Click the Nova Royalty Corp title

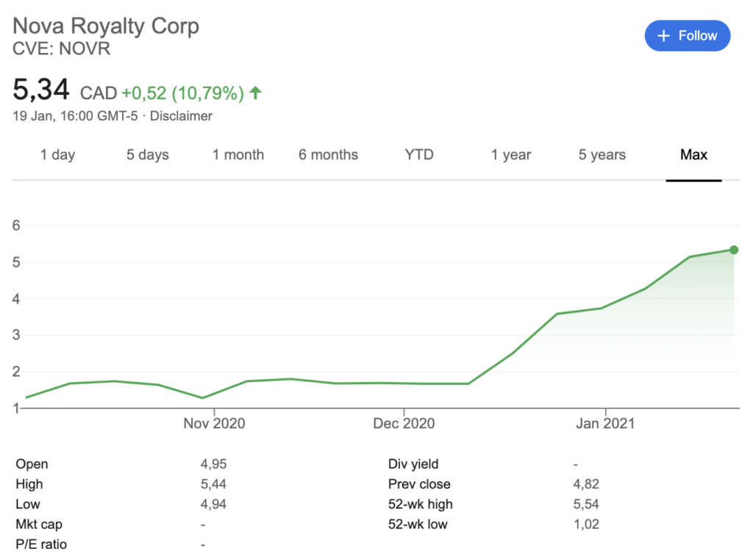(106, 26)
